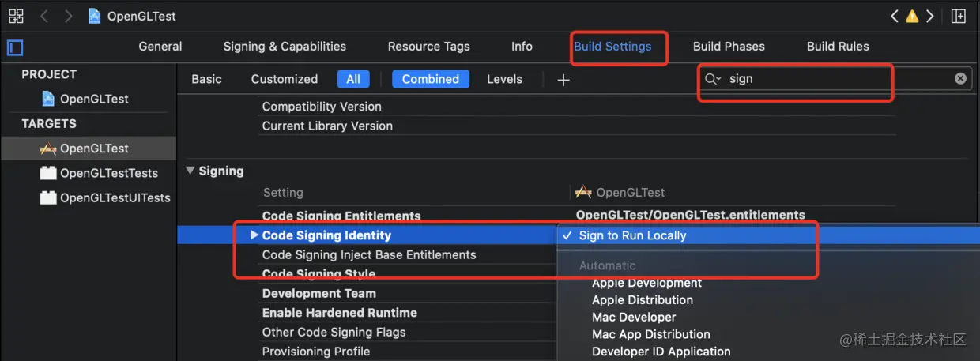Select the Development Team row
Screen dimensions: 980x361
point(318,293)
